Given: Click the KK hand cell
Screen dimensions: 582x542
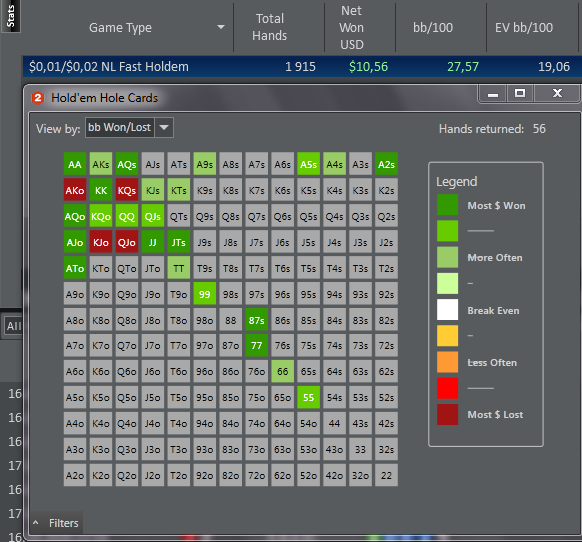Looking at the screenshot, I should coord(101,190).
